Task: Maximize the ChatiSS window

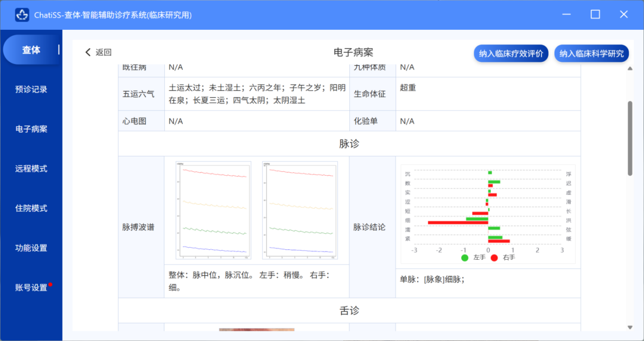Action: point(595,14)
